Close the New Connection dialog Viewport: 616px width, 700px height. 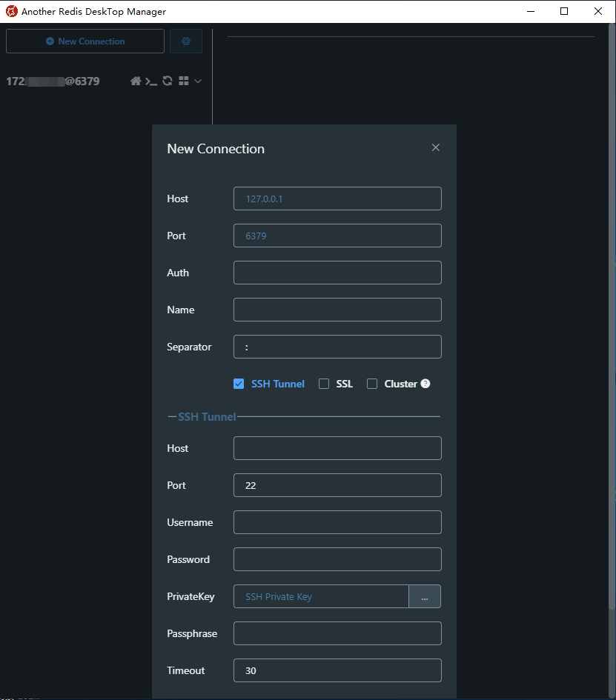pos(436,147)
